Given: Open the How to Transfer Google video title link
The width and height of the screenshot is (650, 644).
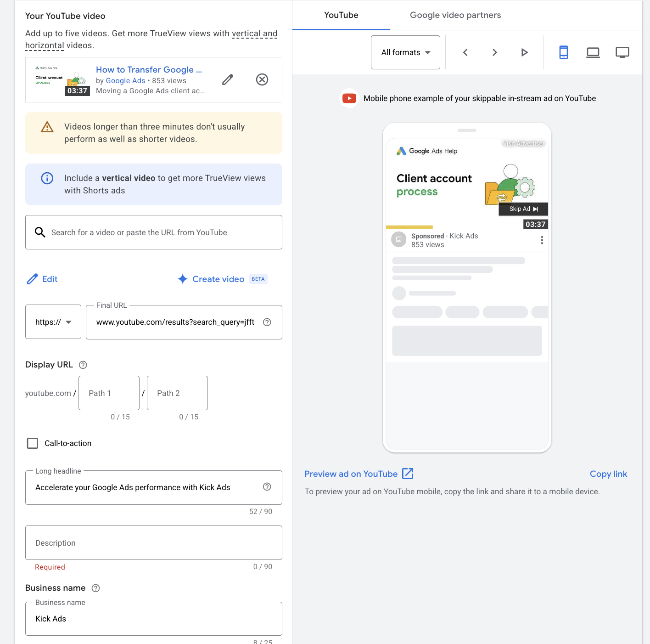Looking at the screenshot, I should pos(149,69).
